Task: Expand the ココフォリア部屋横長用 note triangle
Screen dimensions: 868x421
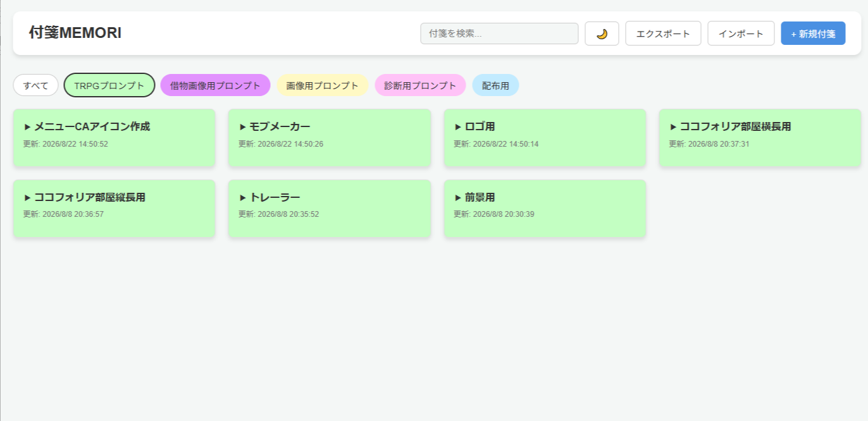Action: 673,126
